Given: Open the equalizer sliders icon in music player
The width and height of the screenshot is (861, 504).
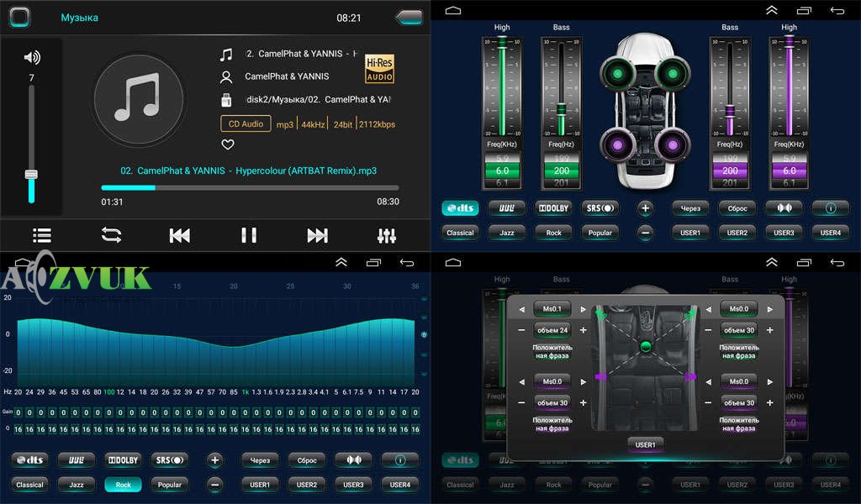Looking at the screenshot, I should click(387, 236).
